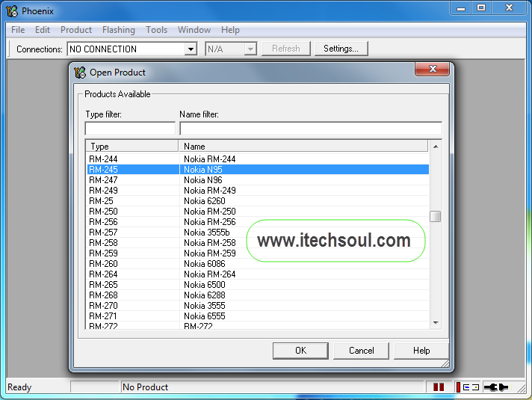Image resolution: width=532 pixels, height=400 pixels.
Task: Minimize the Phoenix main window
Action: [x=461, y=7]
